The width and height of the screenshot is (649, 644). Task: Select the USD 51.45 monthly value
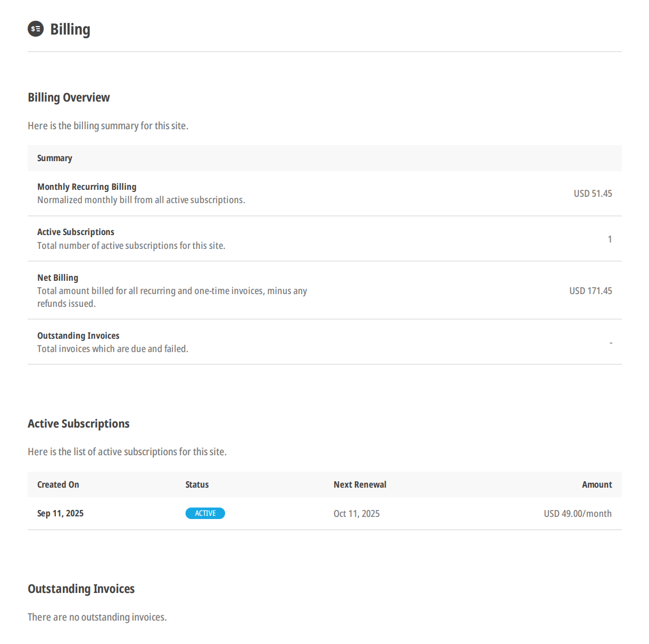(x=593, y=194)
